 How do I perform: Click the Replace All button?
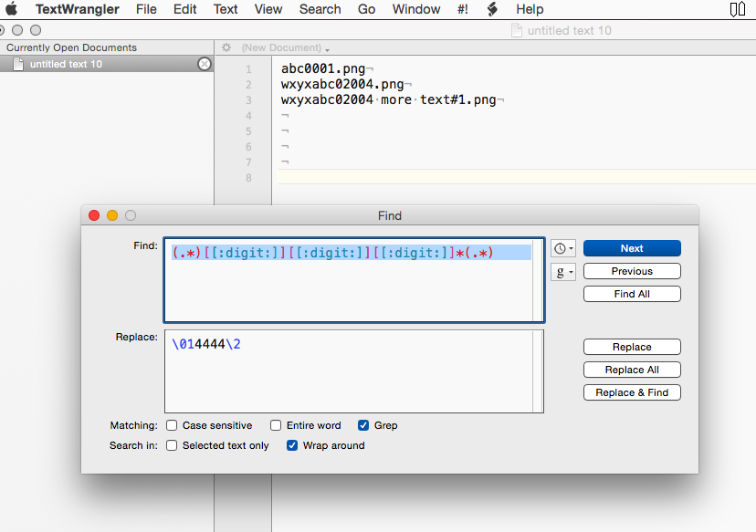pyautogui.click(x=632, y=370)
